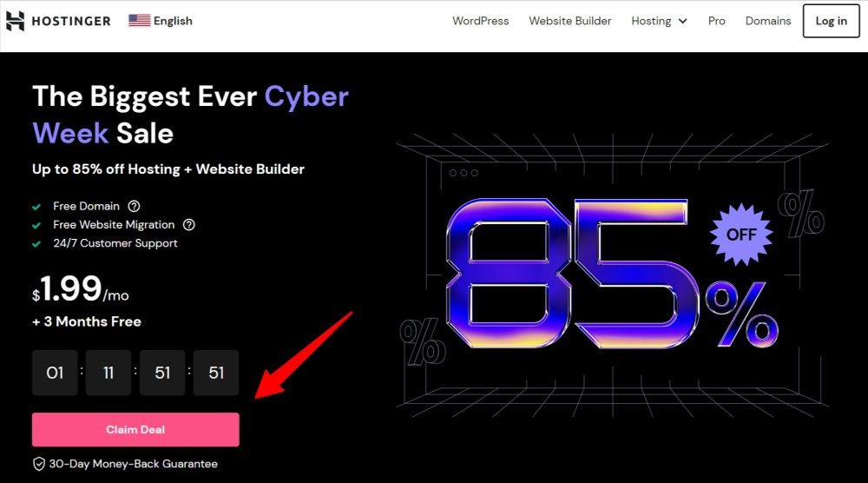The width and height of the screenshot is (868, 483).
Task: Click the countdown timer hours box showing 11
Action: pyautogui.click(x=108, y=373)
